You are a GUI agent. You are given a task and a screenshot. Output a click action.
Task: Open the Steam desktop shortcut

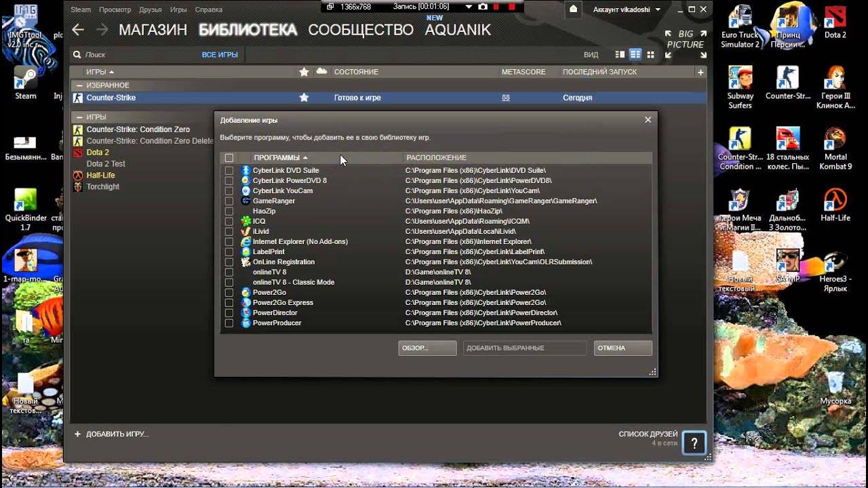click(x=25, y=83)
